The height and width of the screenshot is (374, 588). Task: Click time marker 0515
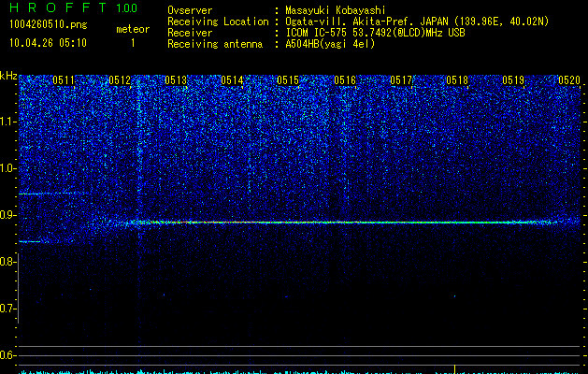[x=288, y=80]
